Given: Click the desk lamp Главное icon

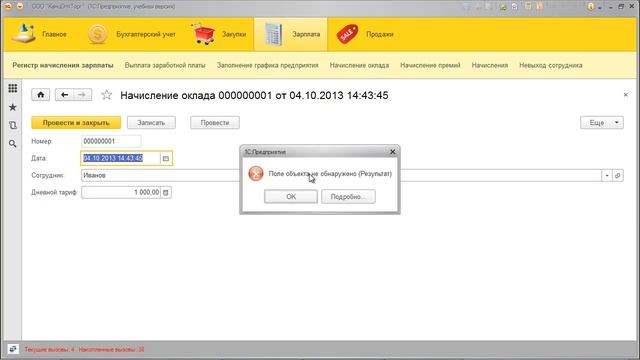Looking at the screenshot, I should click(24, 33).
